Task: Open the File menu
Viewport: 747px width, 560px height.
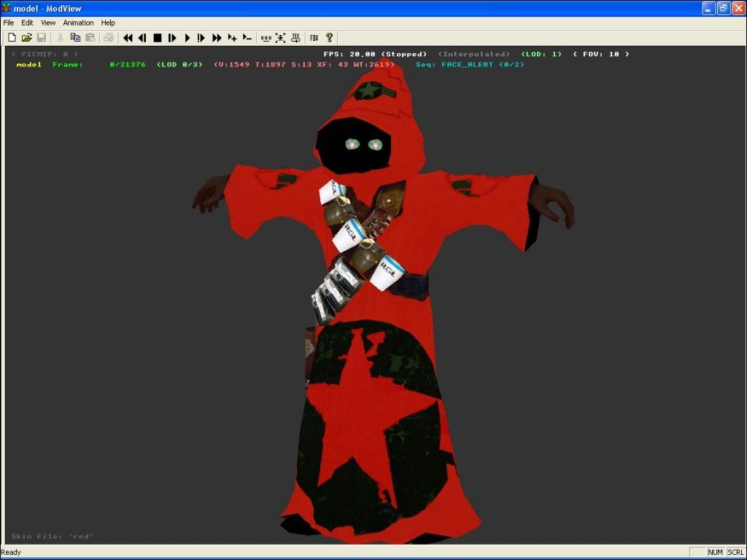Action: (9, 23)
